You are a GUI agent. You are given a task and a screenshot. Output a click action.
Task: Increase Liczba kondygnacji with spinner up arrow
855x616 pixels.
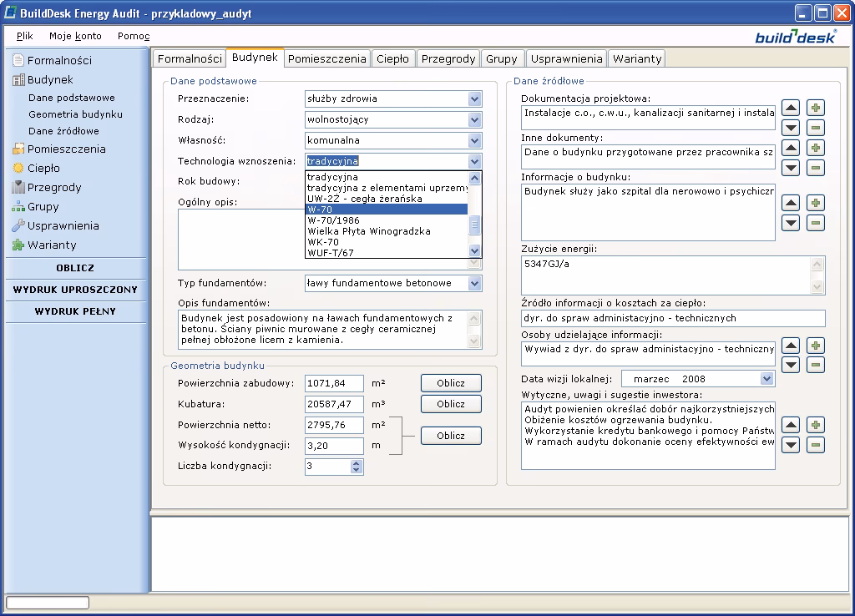point(357,462)
